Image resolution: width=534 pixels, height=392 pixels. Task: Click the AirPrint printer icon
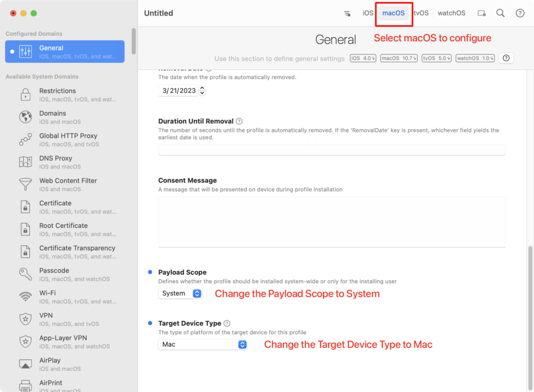(26, 386)
